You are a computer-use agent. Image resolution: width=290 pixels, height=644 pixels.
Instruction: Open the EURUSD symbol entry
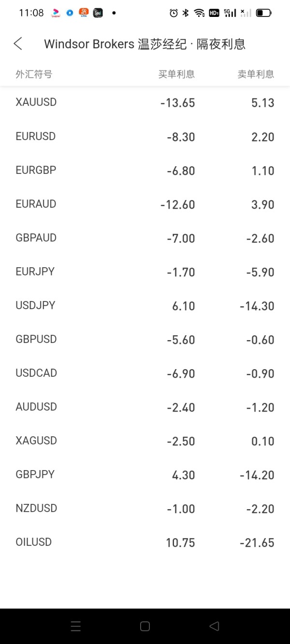pyautogui.click(x=36, y=136)
